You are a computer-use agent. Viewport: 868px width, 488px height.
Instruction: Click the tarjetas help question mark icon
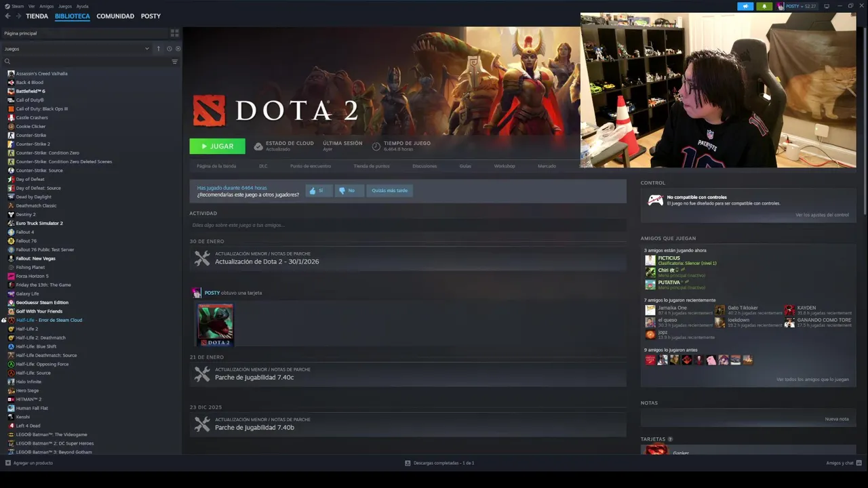tap(670, 439)
